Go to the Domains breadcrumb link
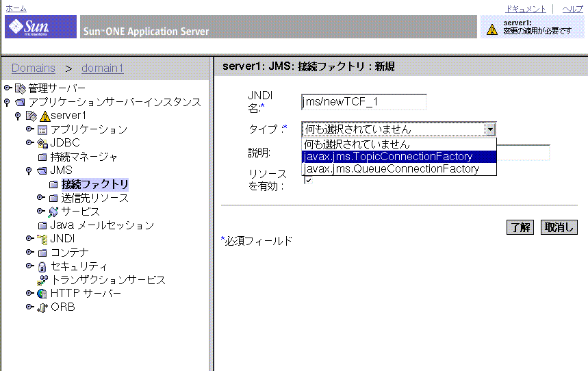This screenshot has height=371, width=588. coord(34,68)
